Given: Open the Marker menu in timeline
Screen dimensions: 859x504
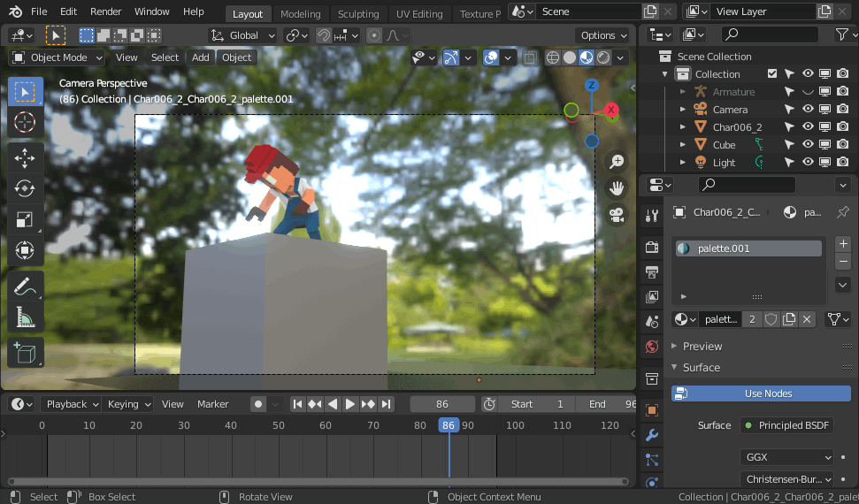Looking at the screenshot, I should [x=212, y=404].
